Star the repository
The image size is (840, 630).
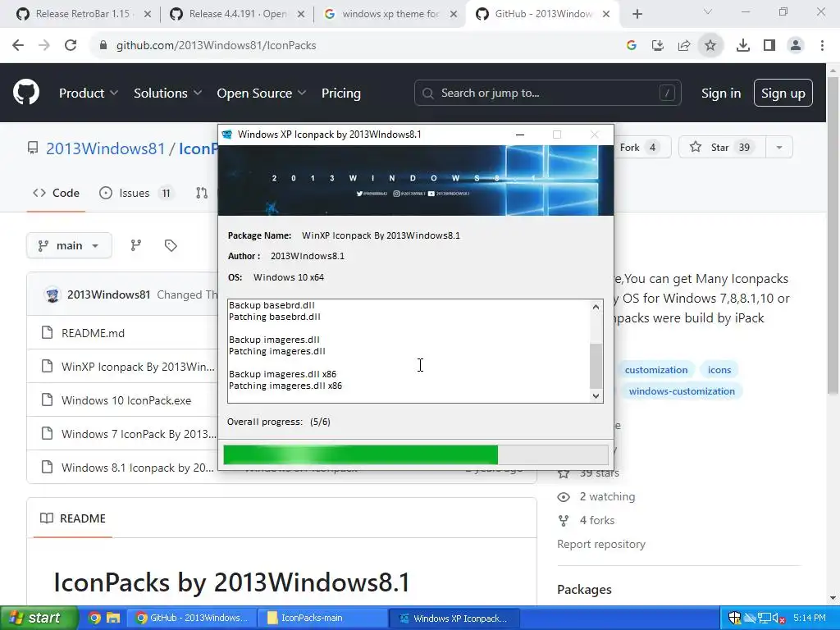(722, 148)
